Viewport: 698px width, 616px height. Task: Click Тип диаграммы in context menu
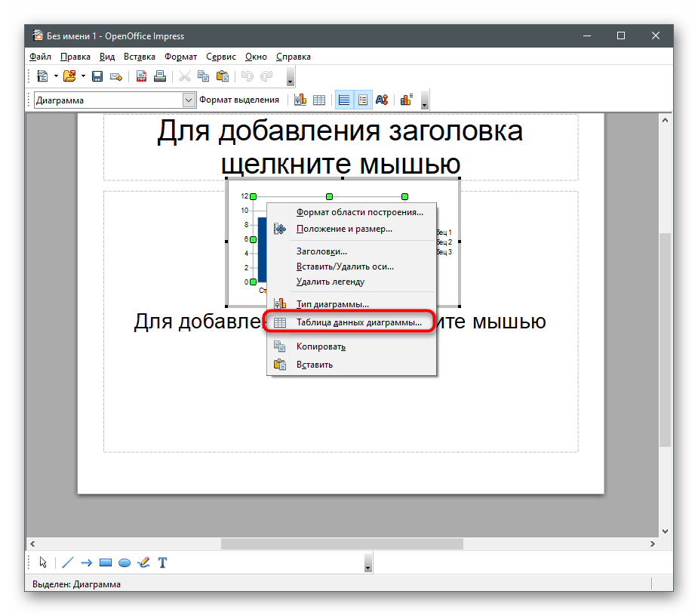(332, 304)
